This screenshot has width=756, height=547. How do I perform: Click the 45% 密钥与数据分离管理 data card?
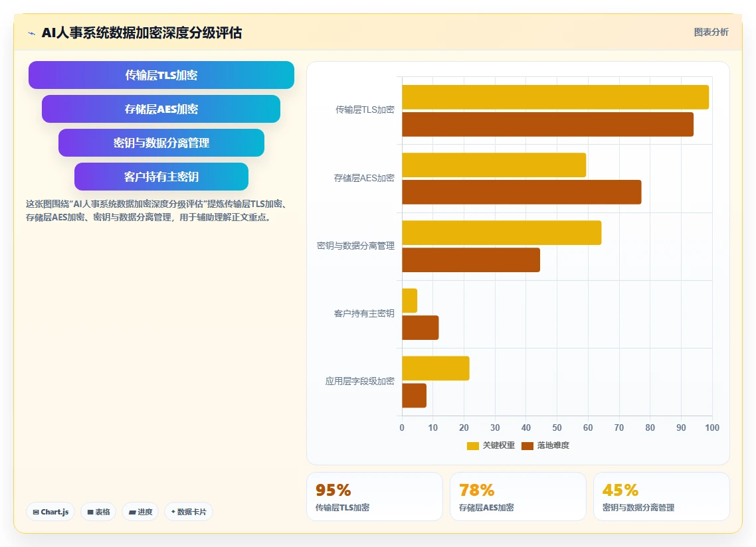click(x=662, y=497)
